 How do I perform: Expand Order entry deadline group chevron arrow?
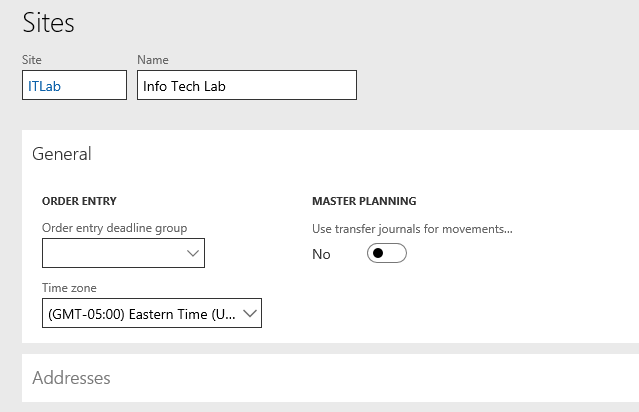pyautogui.click(x=193, y=253)
